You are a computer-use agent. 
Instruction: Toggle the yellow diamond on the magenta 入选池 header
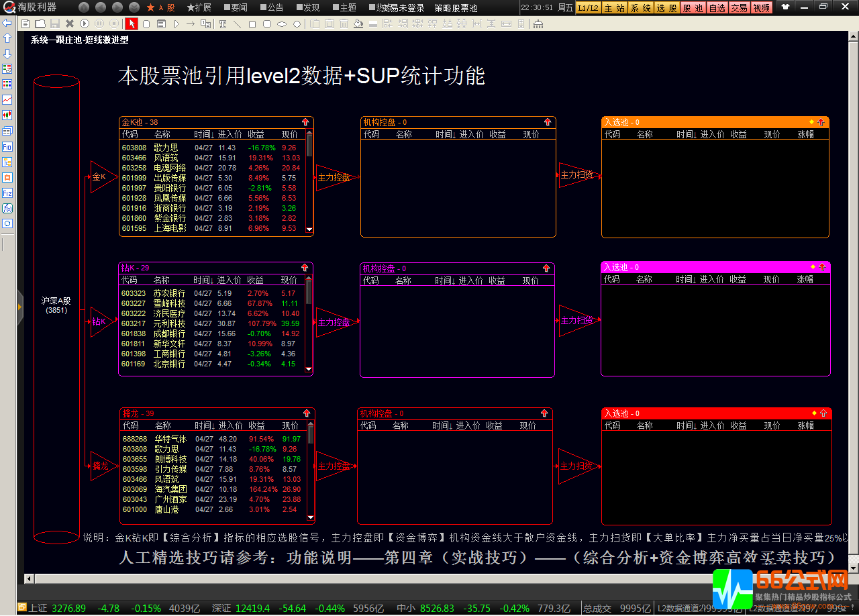[x=813, y=267]
